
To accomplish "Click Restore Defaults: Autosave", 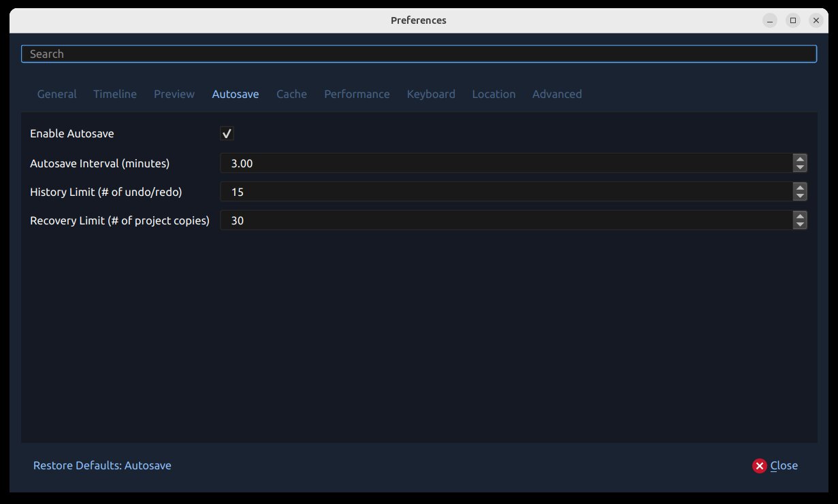I will coord(102,465).
